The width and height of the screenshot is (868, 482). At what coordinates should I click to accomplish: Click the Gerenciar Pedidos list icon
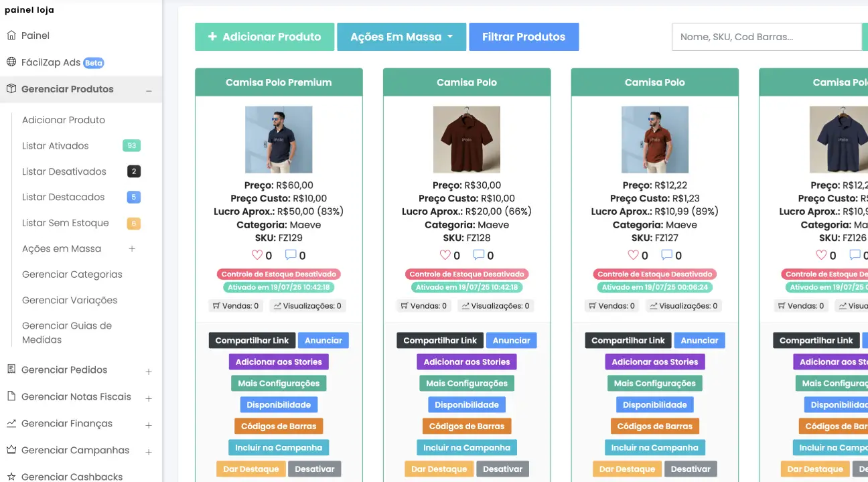tap(11, 370)
